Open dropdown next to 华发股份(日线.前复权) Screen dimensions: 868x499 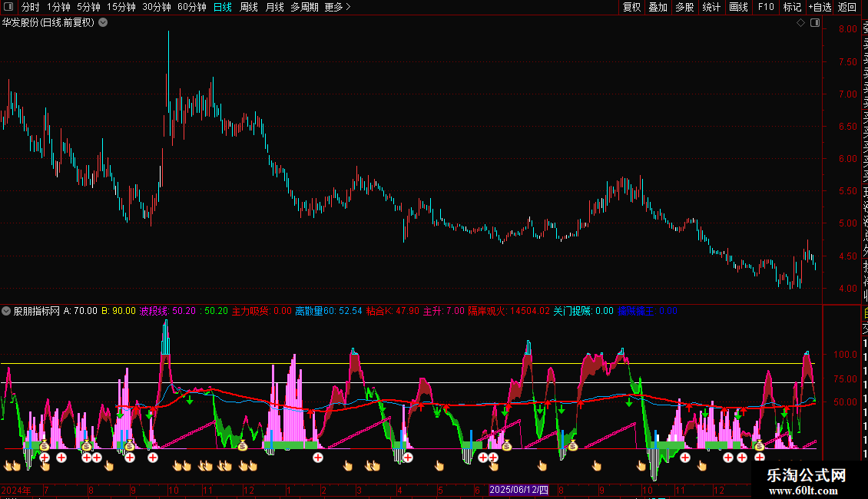click(103, 23)
